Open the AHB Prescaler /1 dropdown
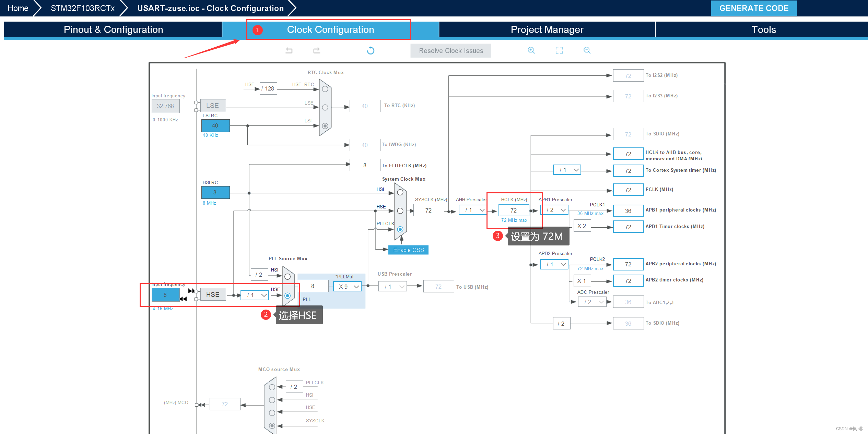The image size is (868, 434). (473, 210)
